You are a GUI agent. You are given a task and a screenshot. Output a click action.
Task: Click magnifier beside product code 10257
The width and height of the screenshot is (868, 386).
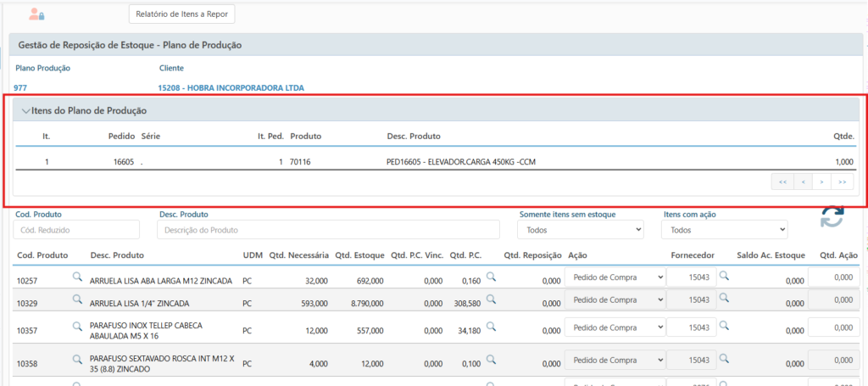[77, 277]
